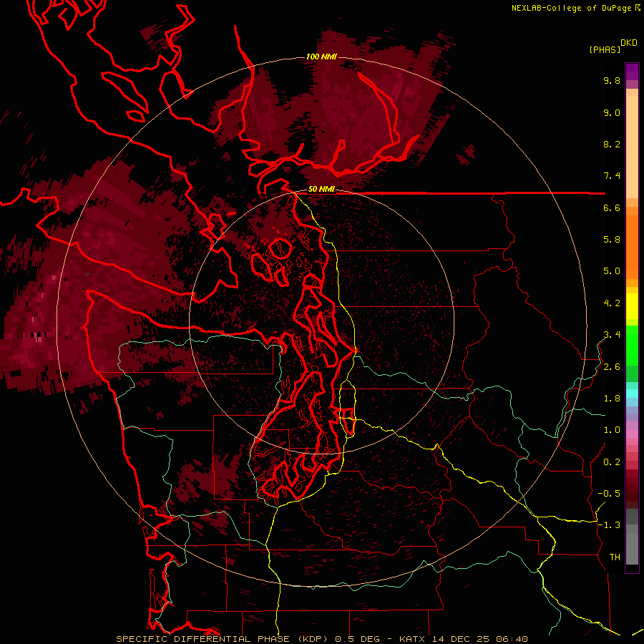Click the bright green segment of the color bar
This screenshot has width=644, height=644.
pyautogui.click(x=632, y=345)
